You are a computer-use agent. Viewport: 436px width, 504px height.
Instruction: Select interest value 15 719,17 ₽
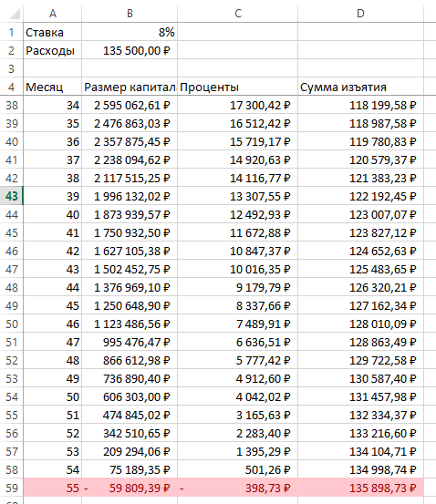(x=237, y=141)
